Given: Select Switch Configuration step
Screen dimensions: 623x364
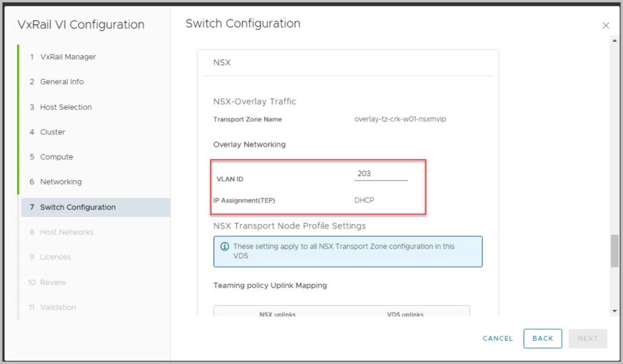Looking at the screenshot, I should click(x=77, y=207).
